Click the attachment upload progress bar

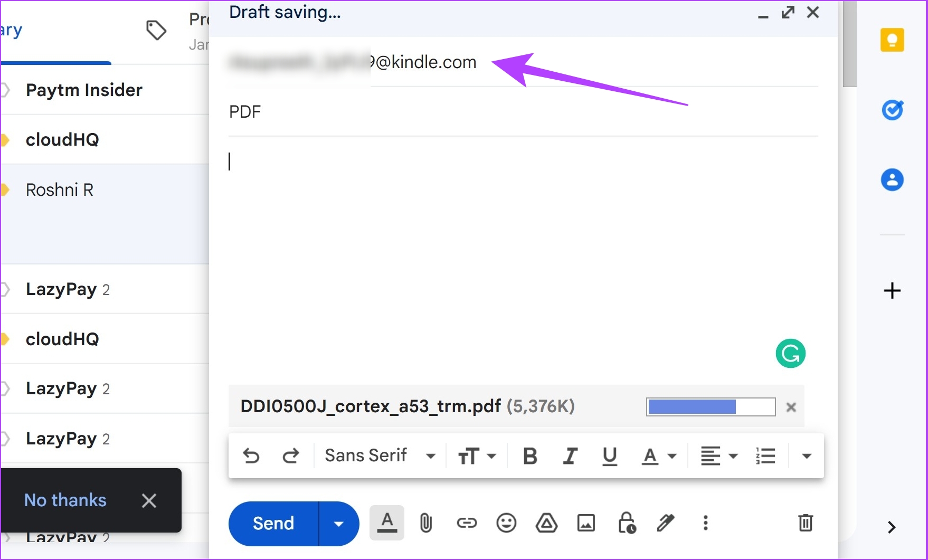[x=711, y=407]
